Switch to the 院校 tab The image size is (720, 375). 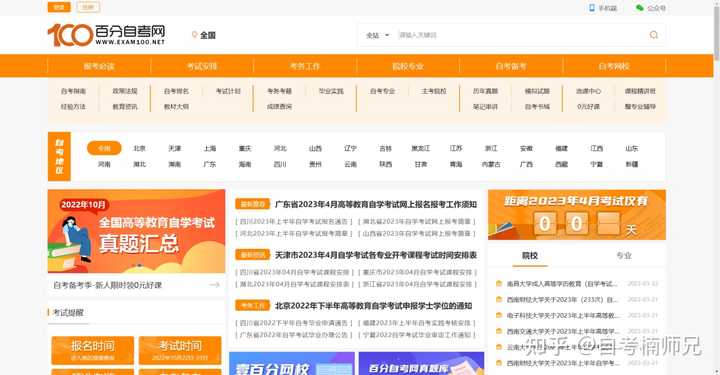(x=530, y=256)
